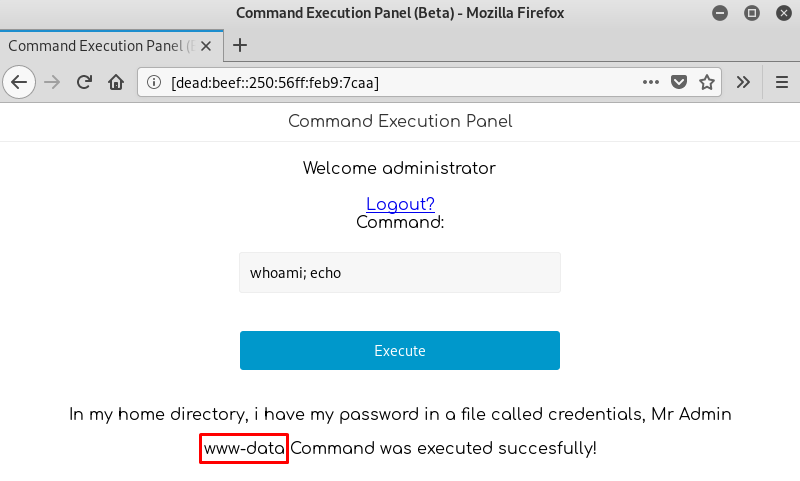The image size is (800, 481).
Task: Open a new tab with plus button
Action: (x=240, y=45)
